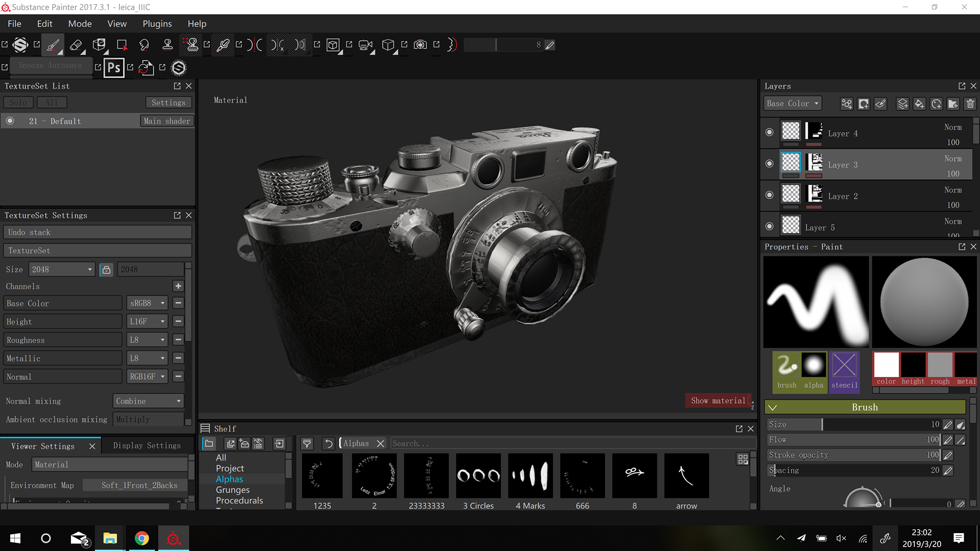This screenshot has width=980, height=551.
Task: Select the 21 - Default texture set radio
Action: click(10, 121)
